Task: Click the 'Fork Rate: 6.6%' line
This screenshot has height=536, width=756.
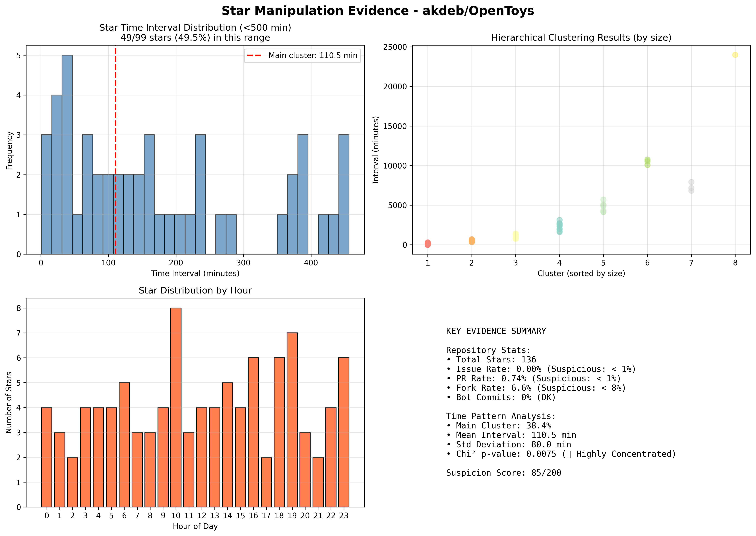Action: coord(536,388)
